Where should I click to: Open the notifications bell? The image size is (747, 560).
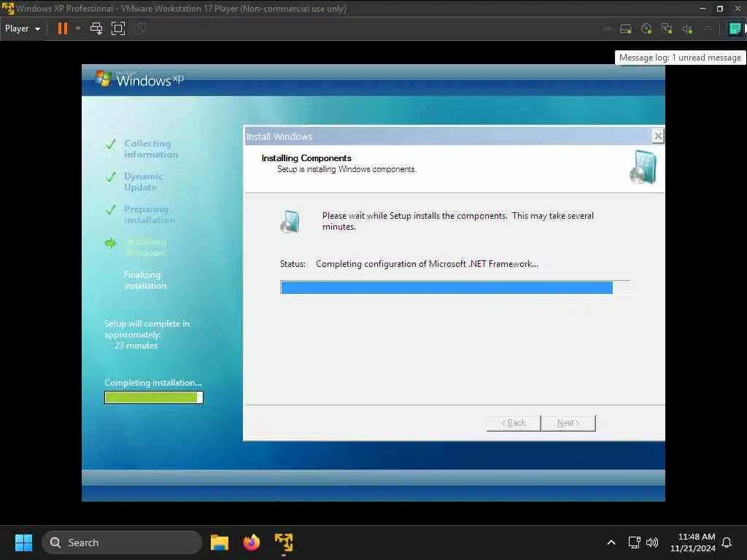pyautogui.click(x=727, y=542)
